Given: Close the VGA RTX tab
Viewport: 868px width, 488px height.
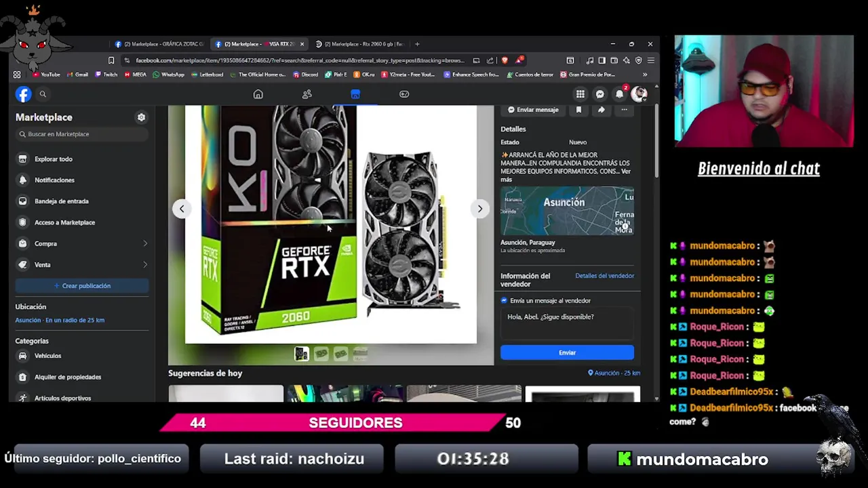Looking at the screenshot, I should coord(302,44).
